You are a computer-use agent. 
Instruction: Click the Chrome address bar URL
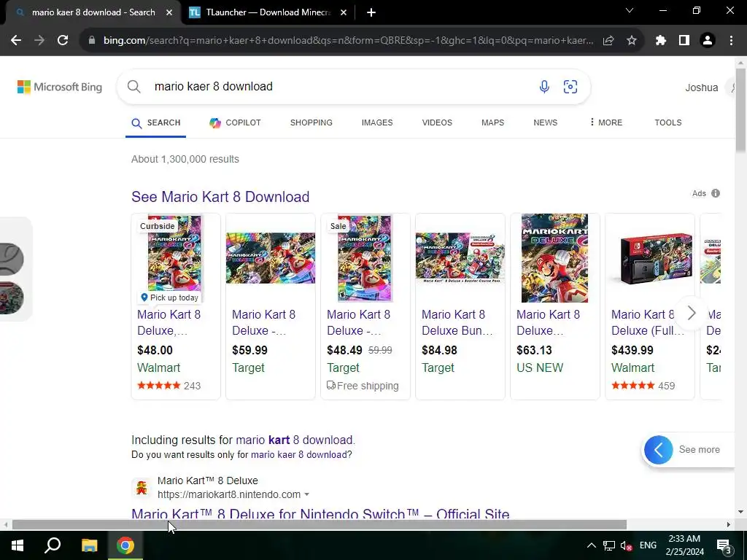pos(348,41)
